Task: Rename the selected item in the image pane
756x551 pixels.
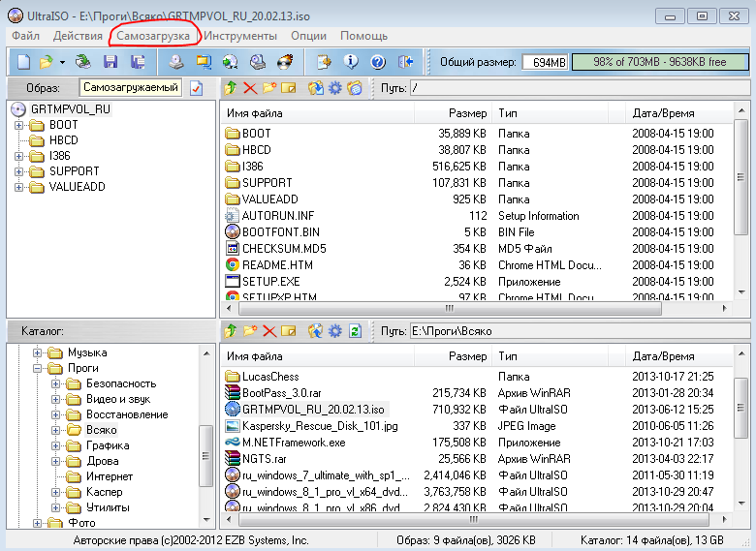Action: pyautogui.click(x=288, y=88)
